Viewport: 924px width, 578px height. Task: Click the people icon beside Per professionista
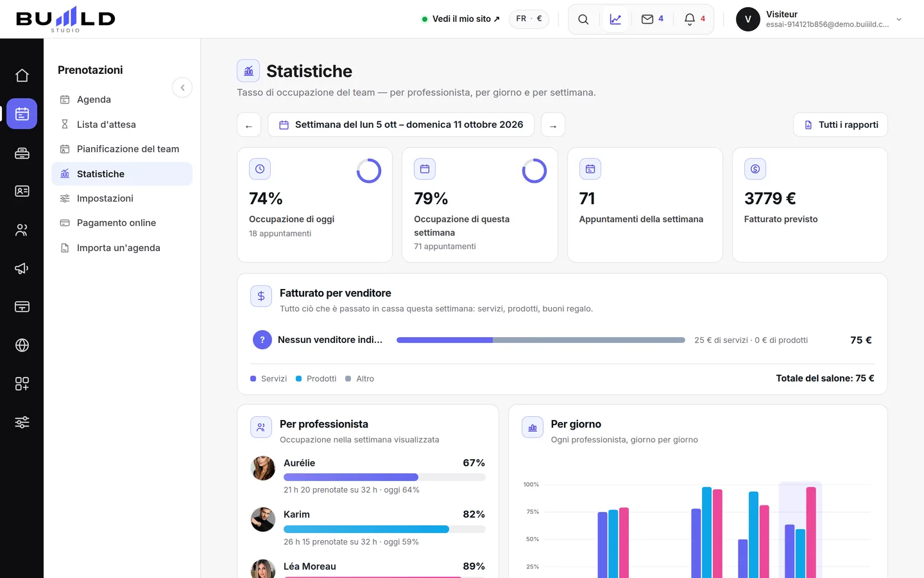(261, 427)
